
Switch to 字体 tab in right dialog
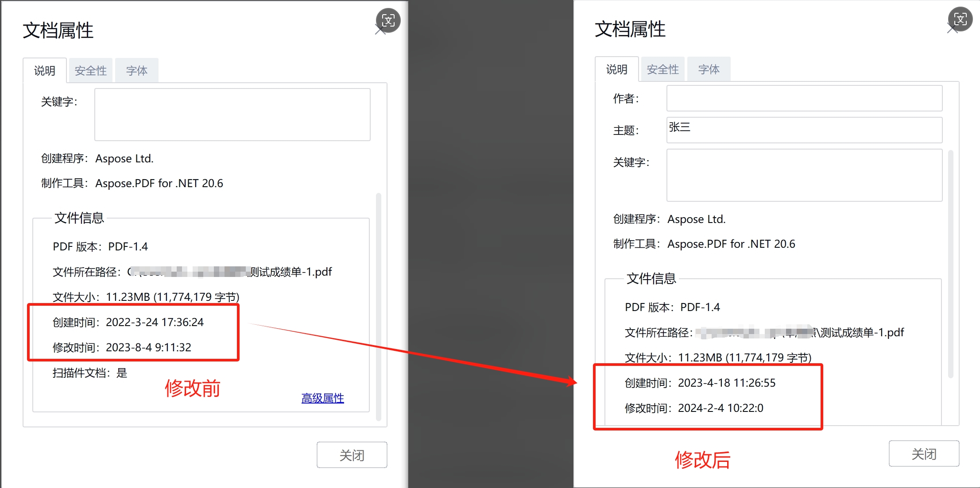click(709, 69)
